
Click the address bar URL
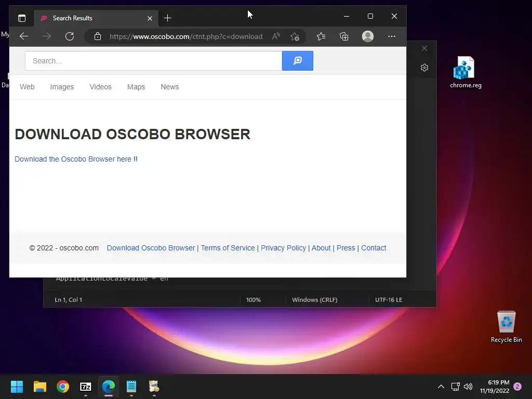point(186,36)
